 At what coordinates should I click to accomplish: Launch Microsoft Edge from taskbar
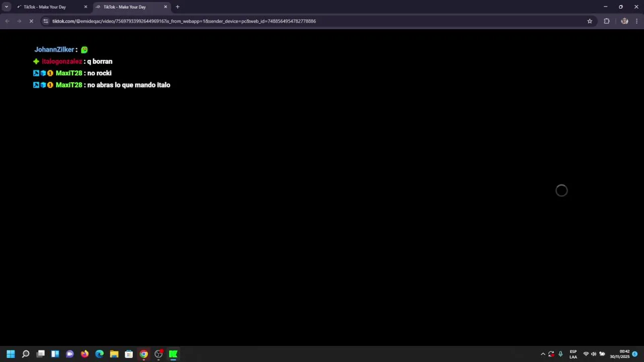[x=100, y=354]
